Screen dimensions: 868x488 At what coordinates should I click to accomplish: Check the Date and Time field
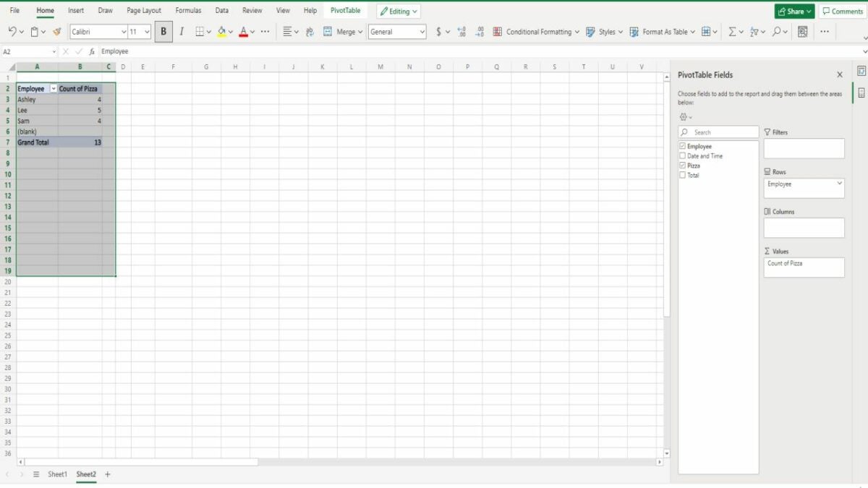pyautogui.click(x=683, y=156)
